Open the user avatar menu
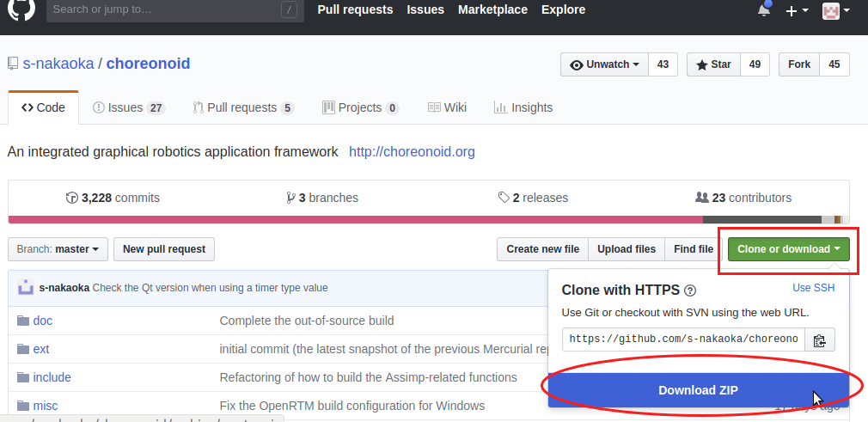This screenshot has width=868, height=422. tap(835, 10)
